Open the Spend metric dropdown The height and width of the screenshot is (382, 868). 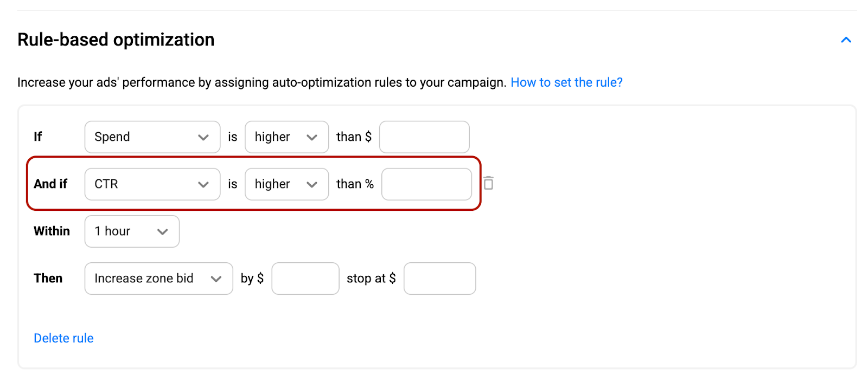point(152,137)
